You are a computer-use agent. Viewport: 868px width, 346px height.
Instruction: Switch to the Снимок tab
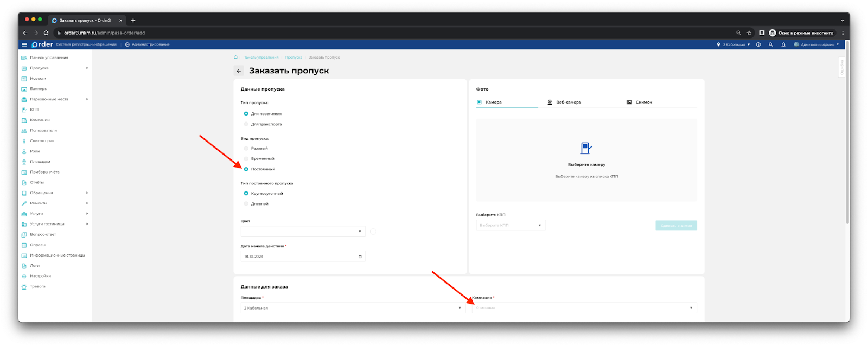tap(643, 102)
